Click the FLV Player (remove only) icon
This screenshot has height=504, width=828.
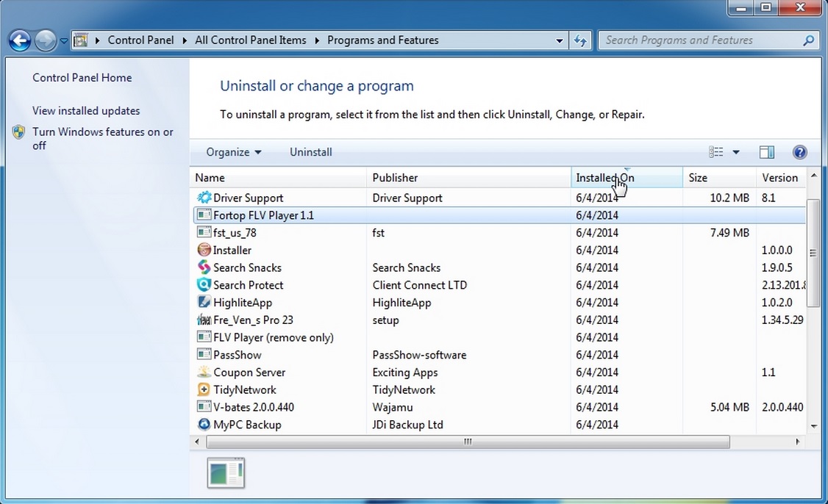[204, 337]
